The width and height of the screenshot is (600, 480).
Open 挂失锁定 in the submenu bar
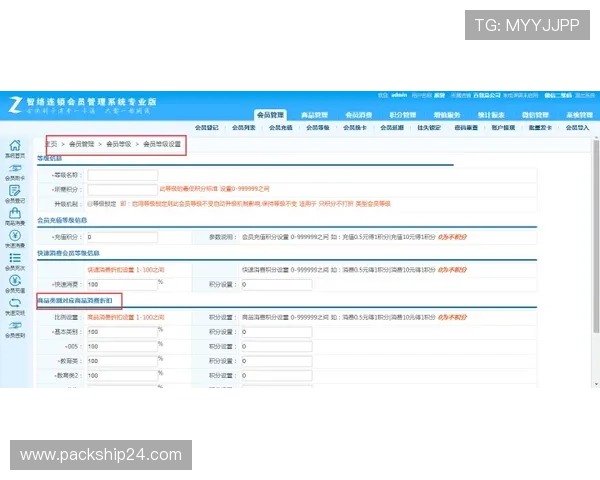(x=429, y=127)
